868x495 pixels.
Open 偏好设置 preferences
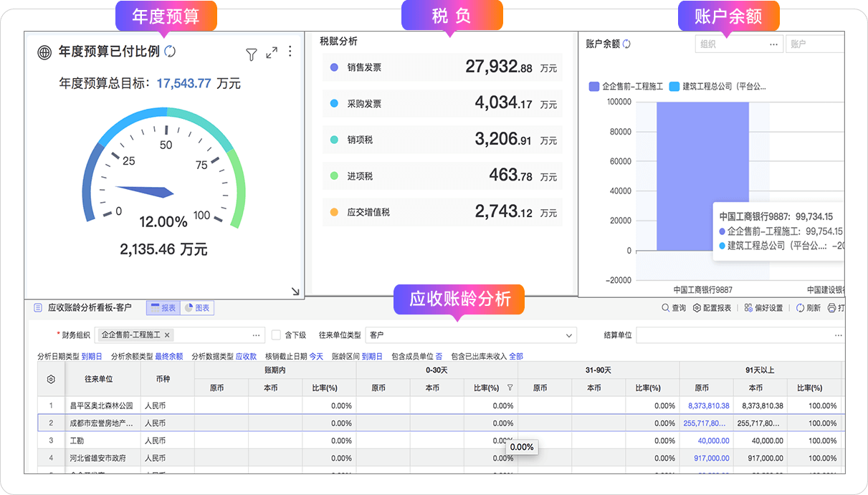point(763,308)
